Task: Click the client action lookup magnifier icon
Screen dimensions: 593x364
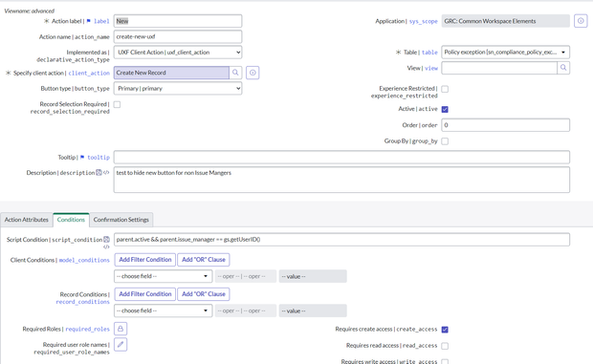Action: click(235, 73)
